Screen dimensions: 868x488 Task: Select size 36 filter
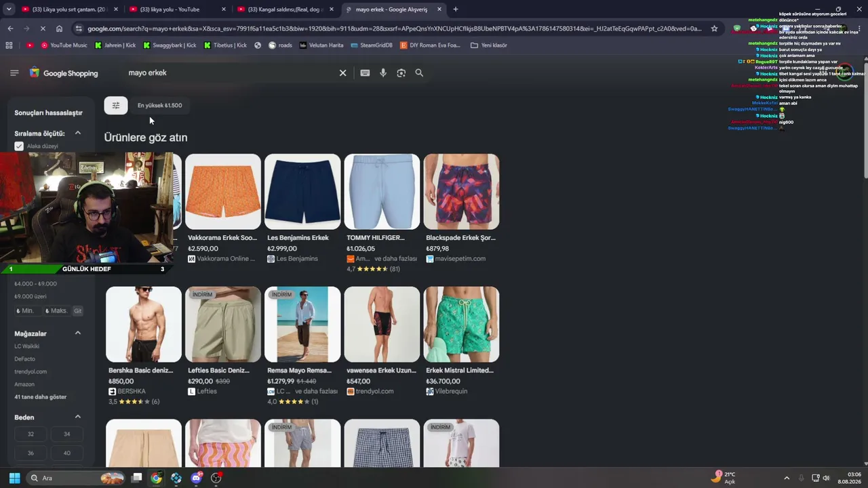point(31,453)
